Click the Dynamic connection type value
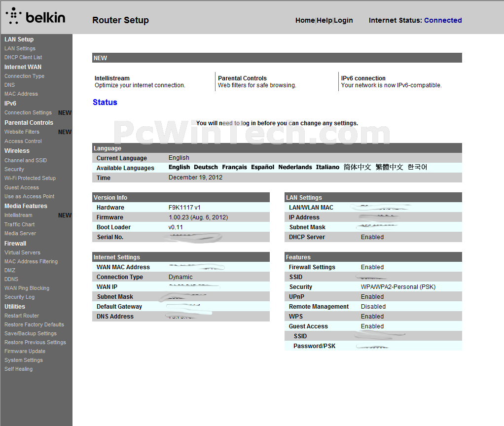 (x=180, y=277)
